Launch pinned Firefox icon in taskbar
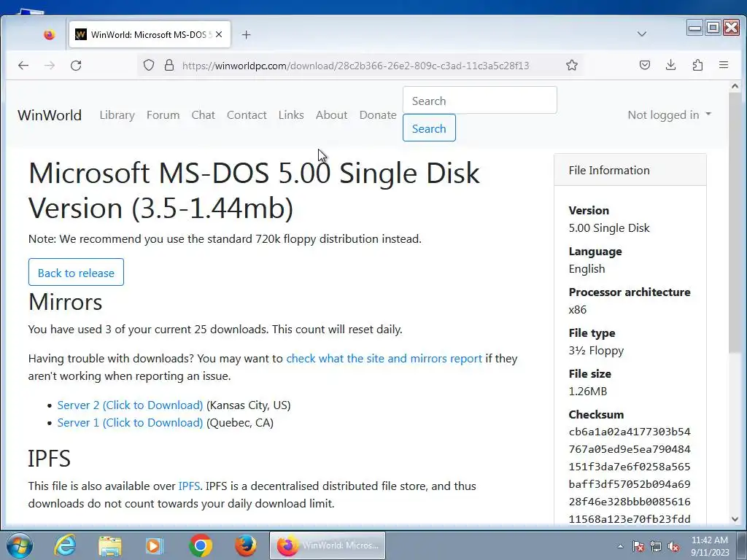Image resolution: width=747 pixels, height=560 pixels. [x=246, y=545]
